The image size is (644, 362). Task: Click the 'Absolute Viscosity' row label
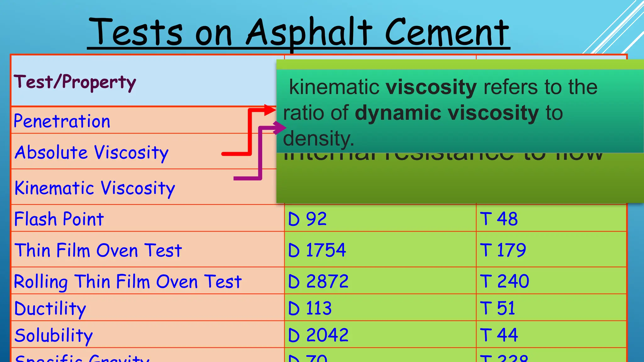coord(92,153)
